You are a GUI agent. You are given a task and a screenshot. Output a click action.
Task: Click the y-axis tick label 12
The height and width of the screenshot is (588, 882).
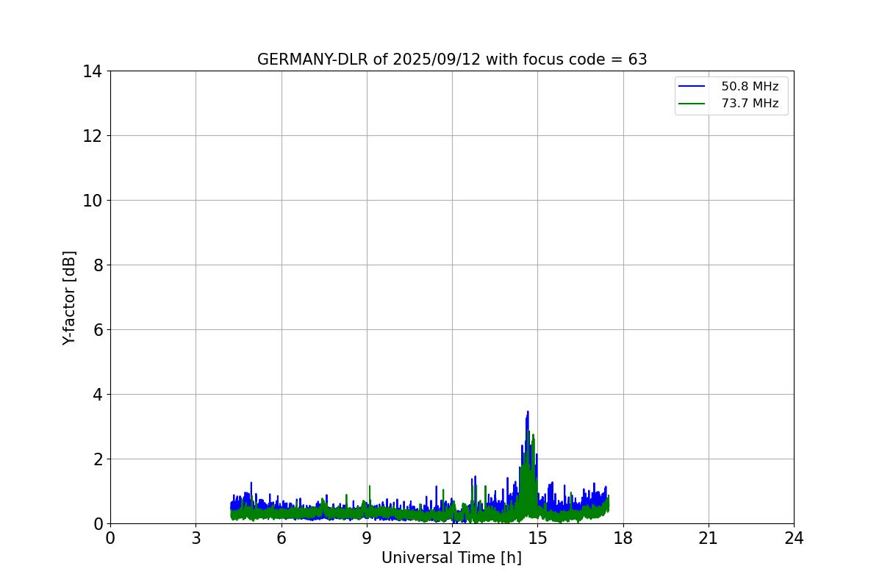92,136
